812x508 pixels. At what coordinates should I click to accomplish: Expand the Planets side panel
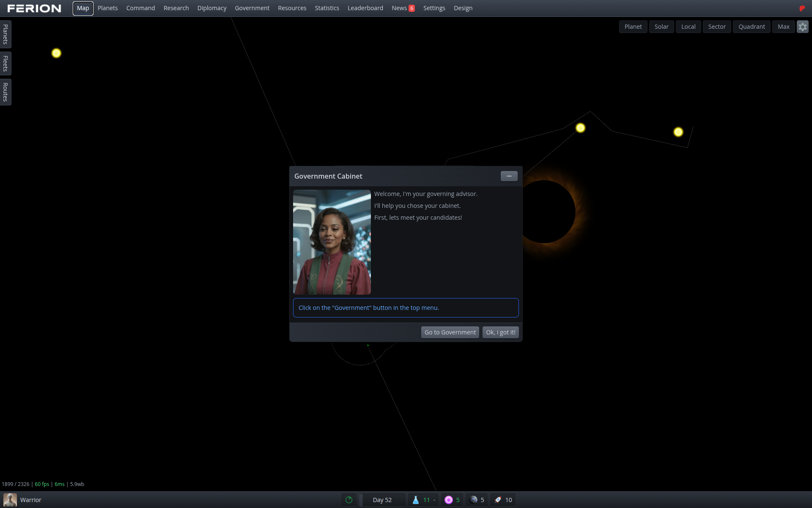(5, 34)
